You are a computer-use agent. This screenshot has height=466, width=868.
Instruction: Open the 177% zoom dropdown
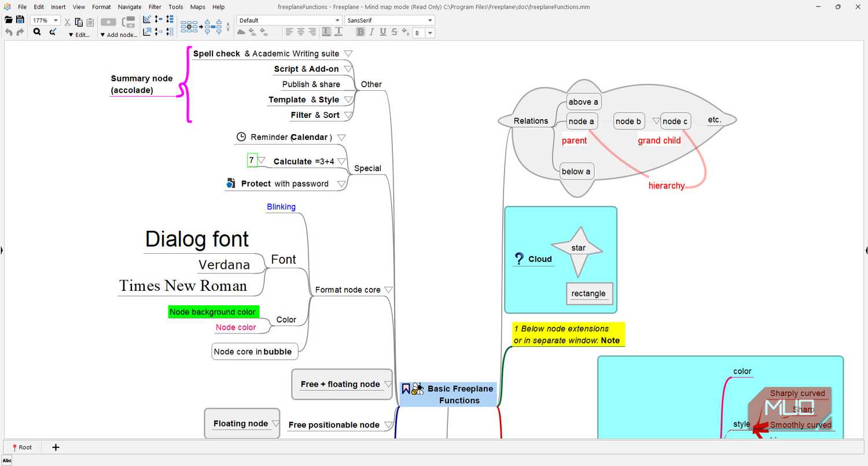pyautogui.click(x=56, y=20)
